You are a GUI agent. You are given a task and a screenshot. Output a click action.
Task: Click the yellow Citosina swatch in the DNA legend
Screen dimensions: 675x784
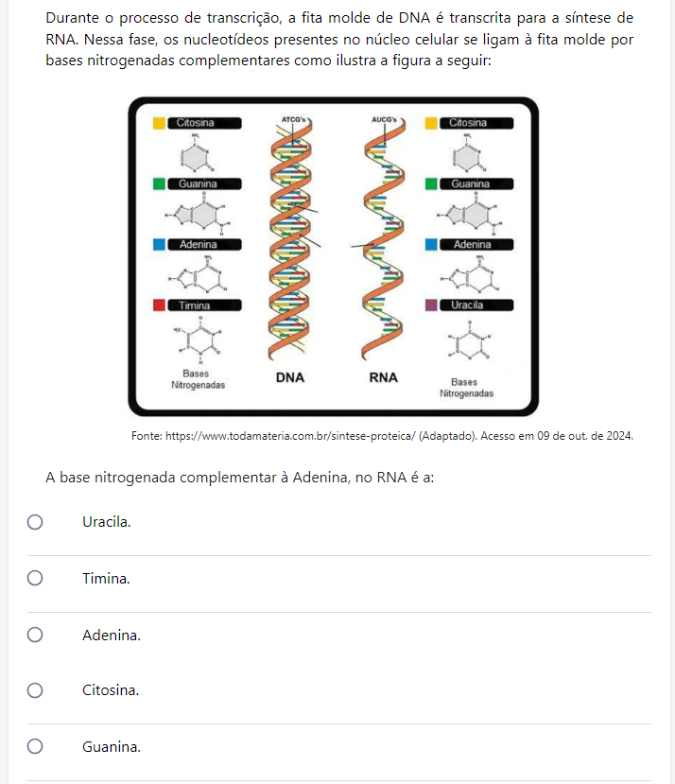point(159,123)
